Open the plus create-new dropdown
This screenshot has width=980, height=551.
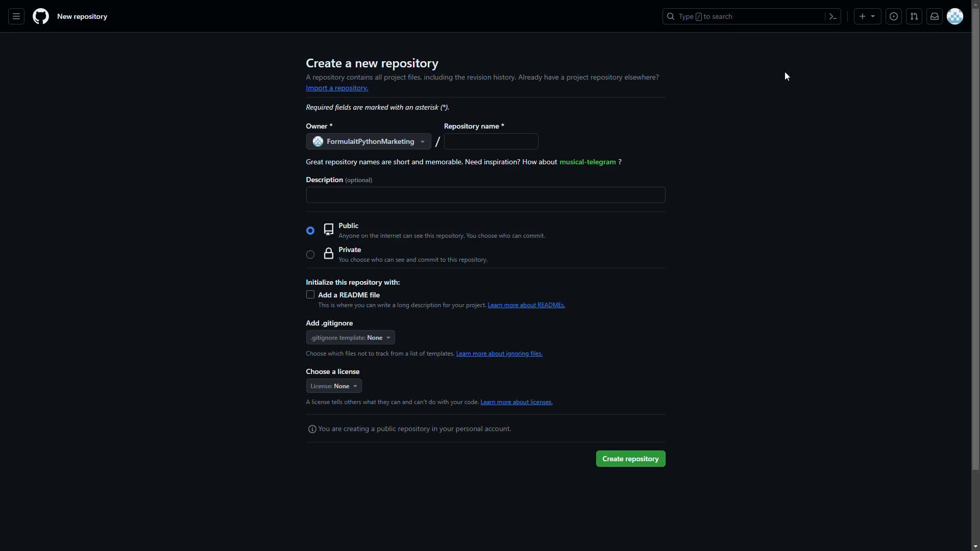(x=867, y=16)
